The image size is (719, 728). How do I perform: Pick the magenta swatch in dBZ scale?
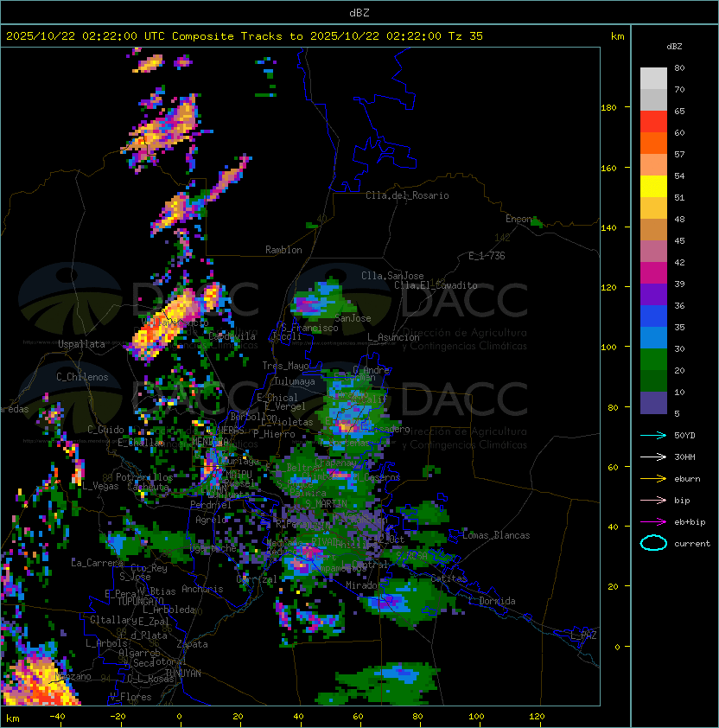pyautogui.click(x=653, y=273)
